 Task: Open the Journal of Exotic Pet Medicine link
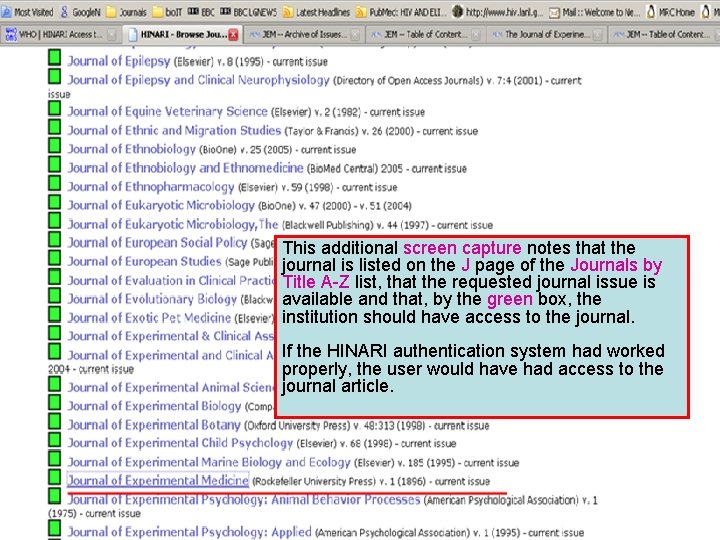point(149,318)
